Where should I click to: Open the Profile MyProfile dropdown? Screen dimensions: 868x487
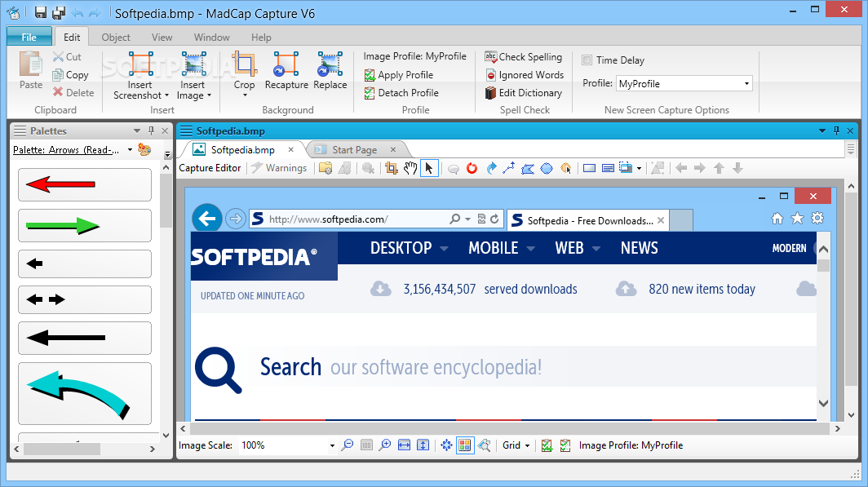click(x=746, y=83)
